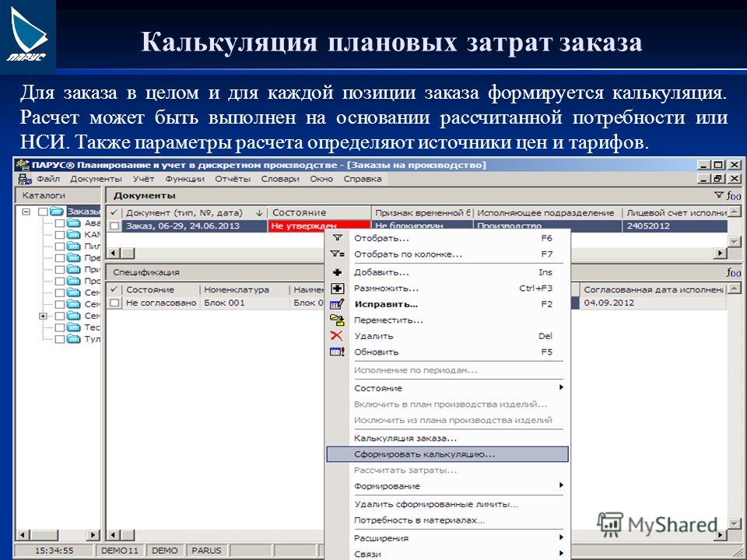Image resolution: width=747 pixels, height=560 pixels.
Task: Select the Заказы root folder icon
Action: 57,211
